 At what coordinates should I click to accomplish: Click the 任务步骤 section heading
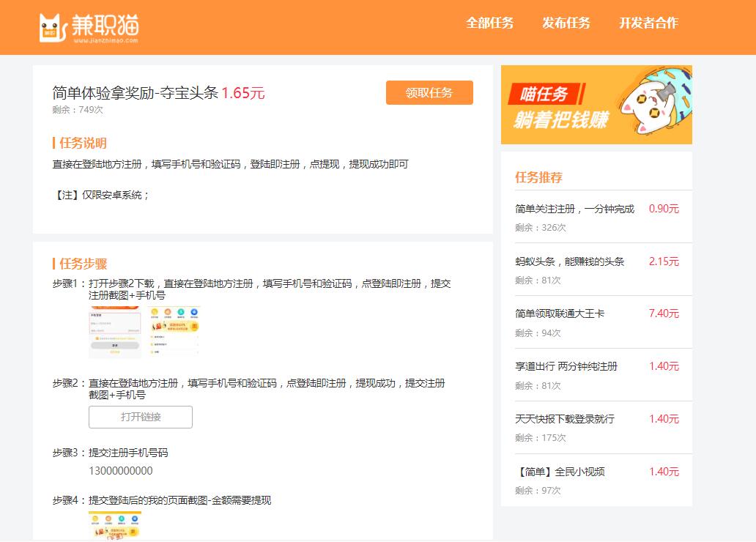pyautogui.click(x=83, y=264)
